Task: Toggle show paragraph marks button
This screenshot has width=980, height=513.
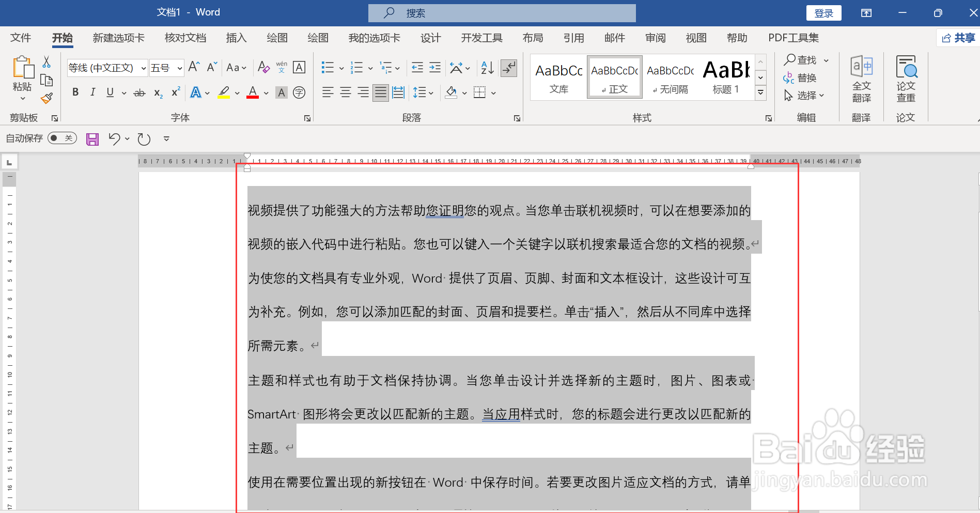Action: tap(509, 67)
